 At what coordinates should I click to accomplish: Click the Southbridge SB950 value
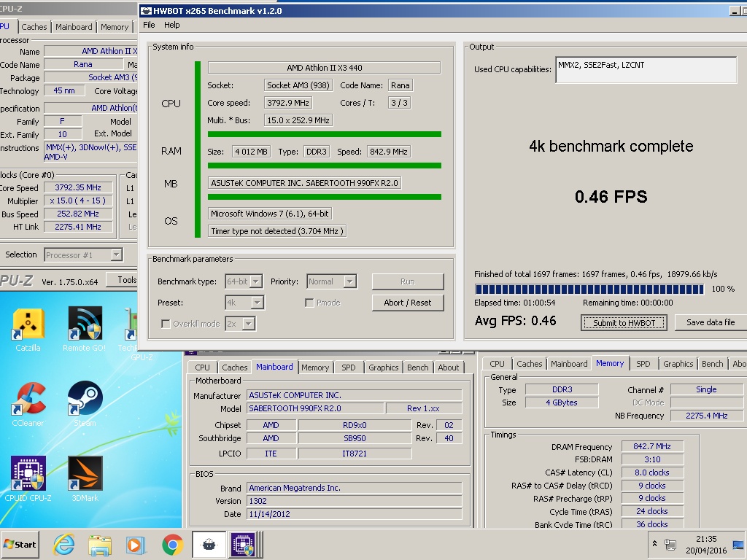355,438
